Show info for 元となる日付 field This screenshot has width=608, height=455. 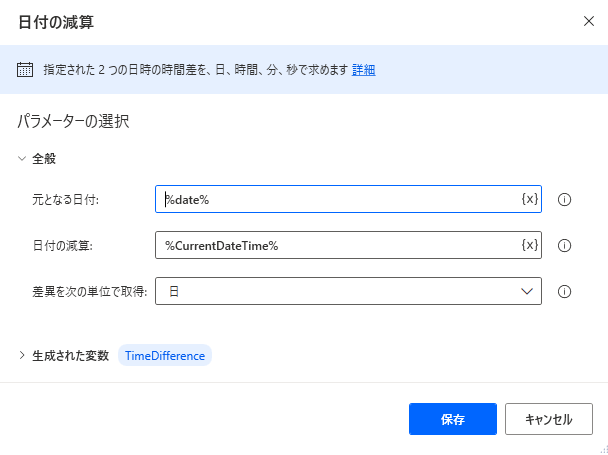pyautogui.click(x=564, y=199)
